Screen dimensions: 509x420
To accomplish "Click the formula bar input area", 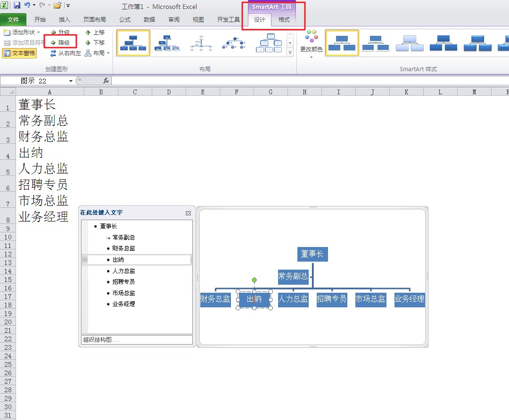I will [310, 81].
